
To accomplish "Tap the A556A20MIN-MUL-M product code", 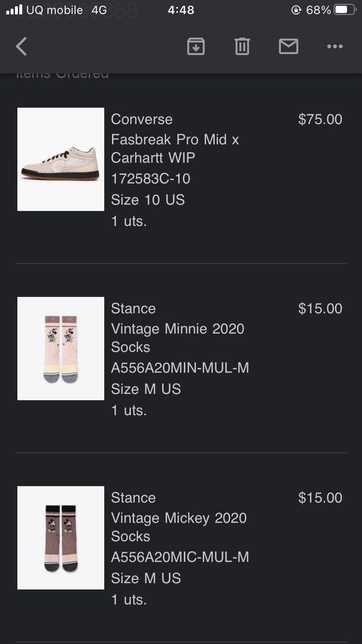I will click(180, 368).
